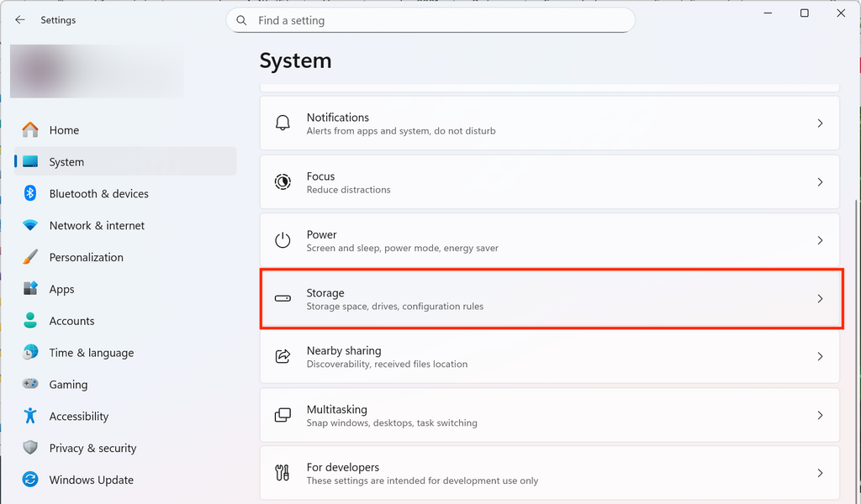This screenshot has width=861, height=504.
Task: Select Apps in the sidebar
Action: click(61, 288)
